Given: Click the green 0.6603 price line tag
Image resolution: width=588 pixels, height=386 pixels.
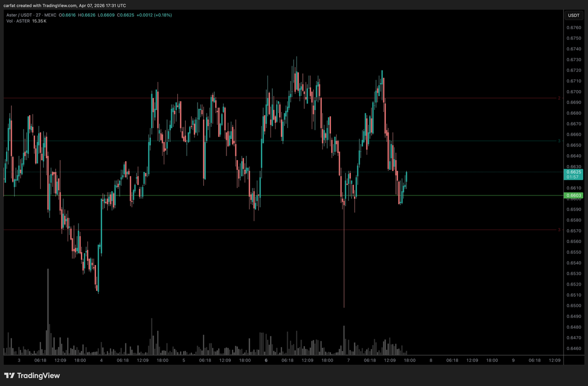Looking at the screenshot, I should click(x=573, y=195).
